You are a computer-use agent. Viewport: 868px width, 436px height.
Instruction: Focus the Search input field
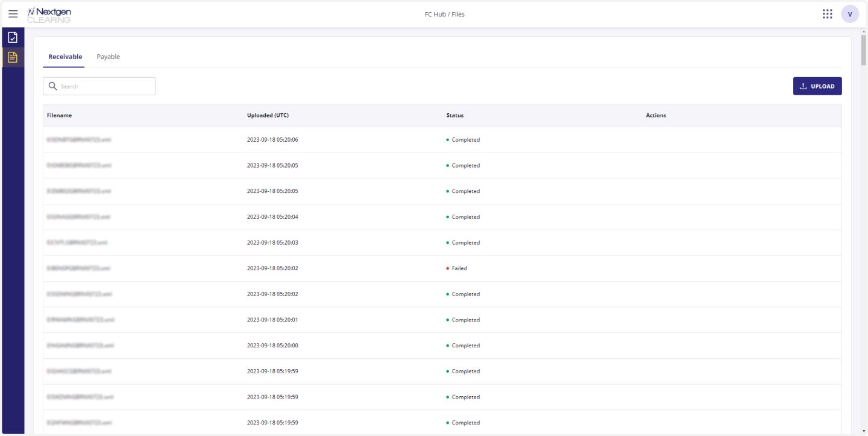point(99,86)
